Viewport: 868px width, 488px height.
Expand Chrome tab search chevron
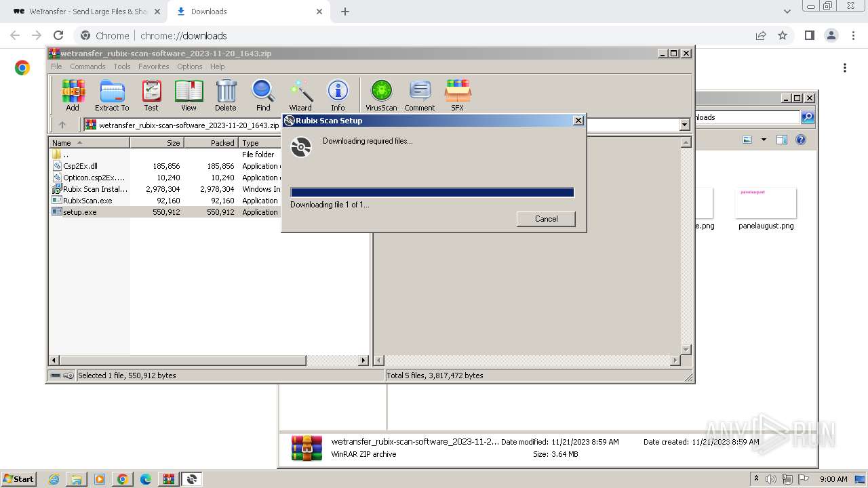pos(787,12)
